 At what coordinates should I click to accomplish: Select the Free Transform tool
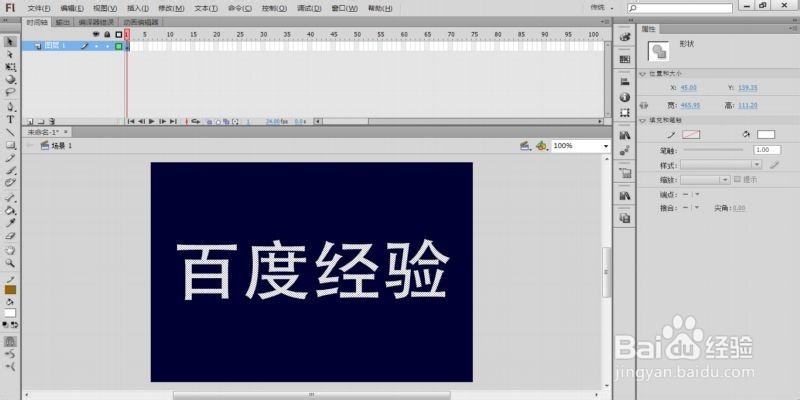coord(10,67)
